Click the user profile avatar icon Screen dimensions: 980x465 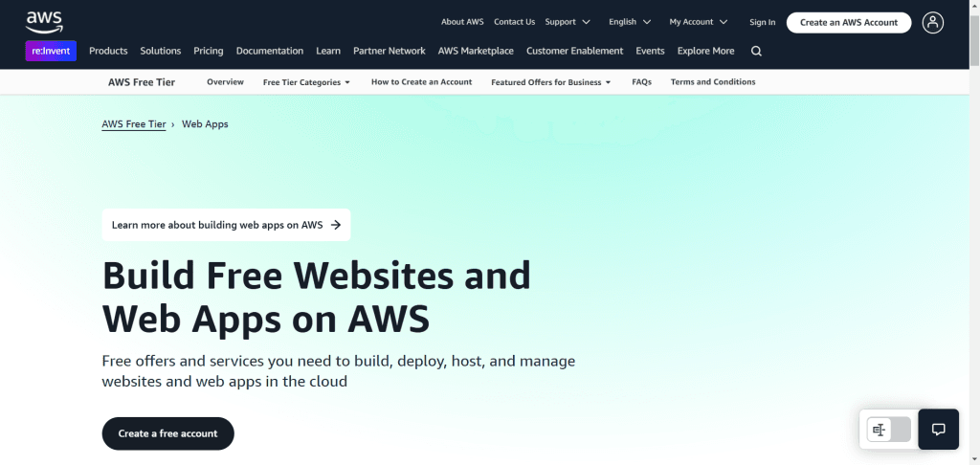[x=932, y=23]
